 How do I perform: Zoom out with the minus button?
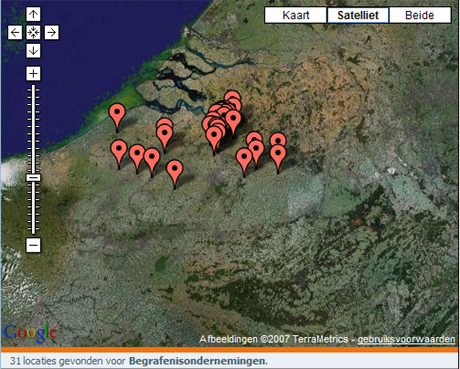click(x=33, y=245)
